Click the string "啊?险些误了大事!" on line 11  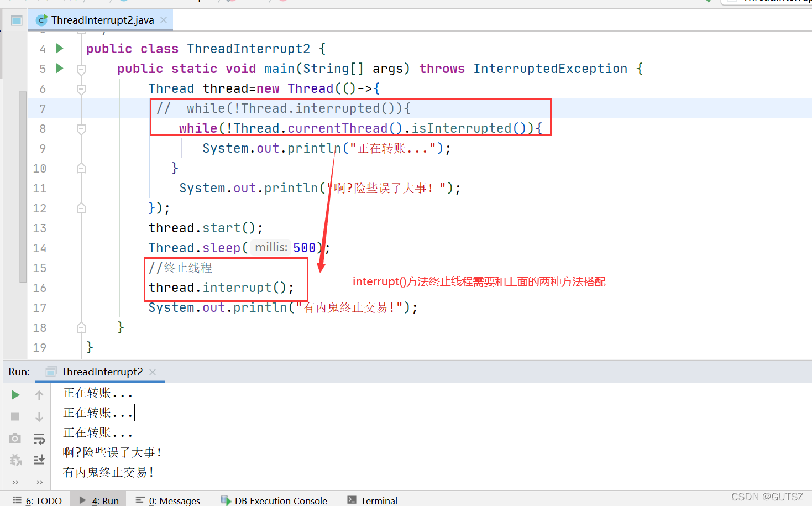tap(386, 188)
